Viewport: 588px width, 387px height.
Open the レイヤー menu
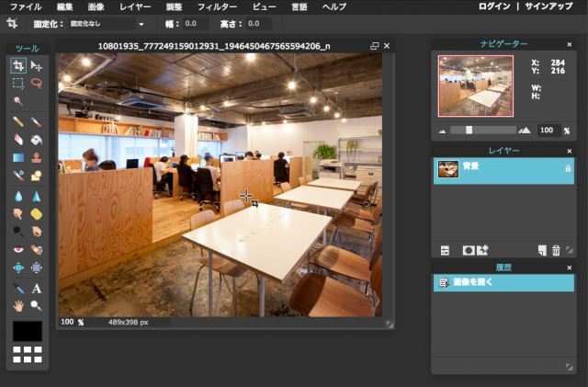coord(135,6)
